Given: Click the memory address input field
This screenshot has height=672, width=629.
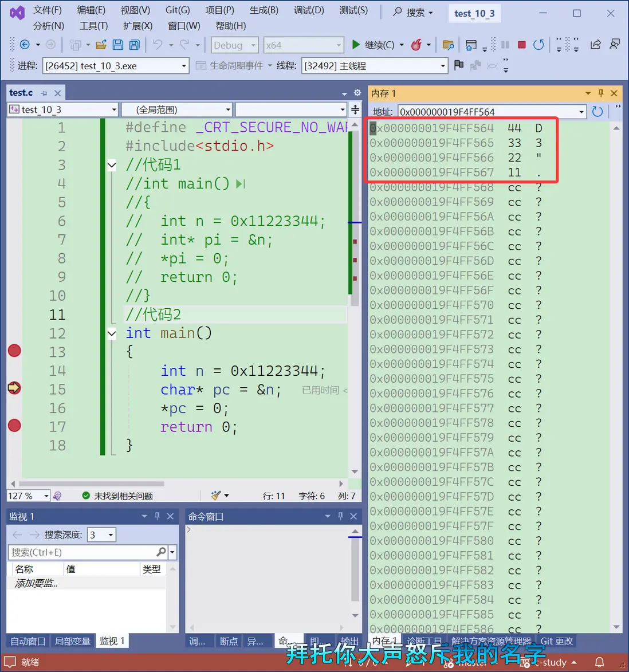Looking at the screenshot, I should click(x=488, y=112).
